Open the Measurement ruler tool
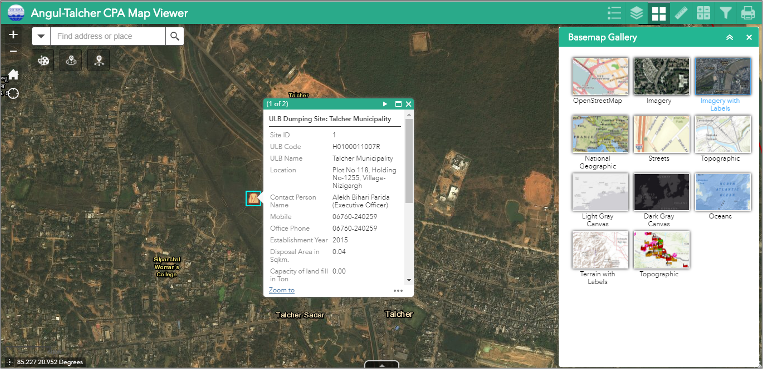 (x=681, y=13)
